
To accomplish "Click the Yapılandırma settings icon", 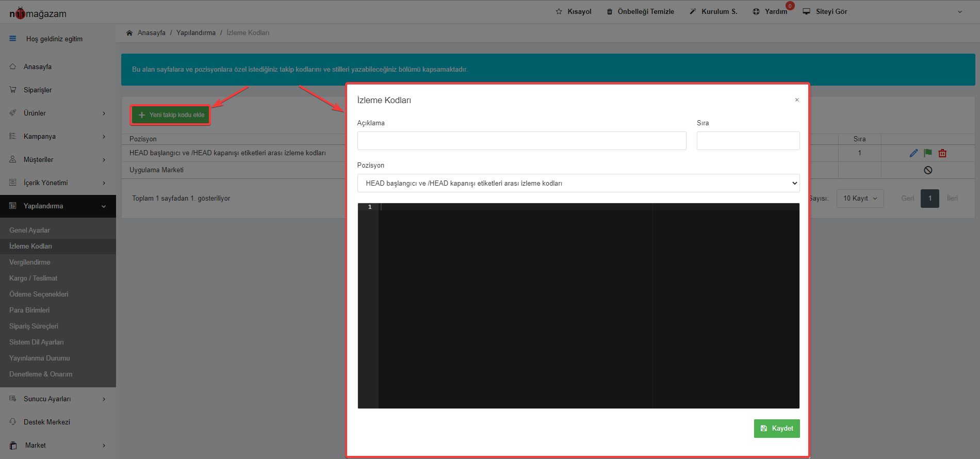I will [13, 206].
